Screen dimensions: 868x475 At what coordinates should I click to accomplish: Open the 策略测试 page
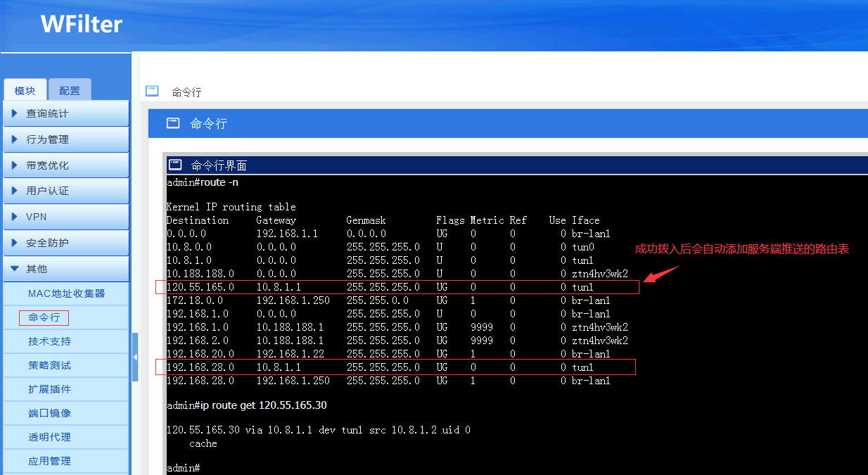coord(49,365)
